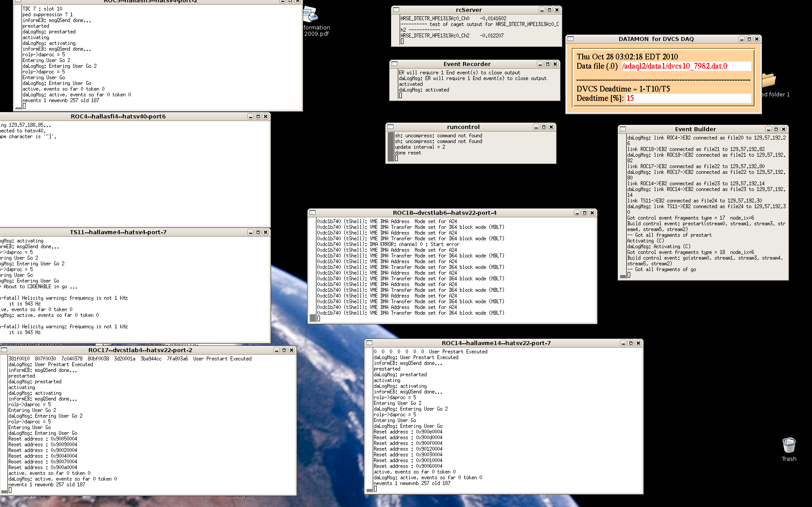Close the ROC17 dvcstlab4 window
Viewport: 812px width, 507px height.
[291, 350]
